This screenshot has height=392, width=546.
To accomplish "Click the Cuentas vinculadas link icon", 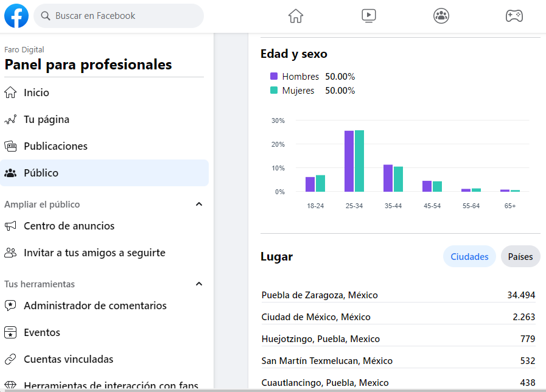I will (10, 359).
